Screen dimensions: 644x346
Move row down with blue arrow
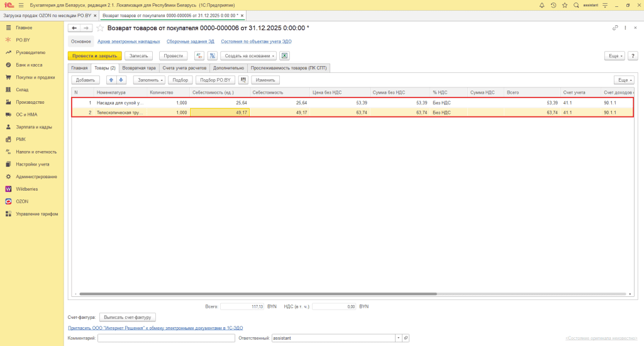click(121, 80)
